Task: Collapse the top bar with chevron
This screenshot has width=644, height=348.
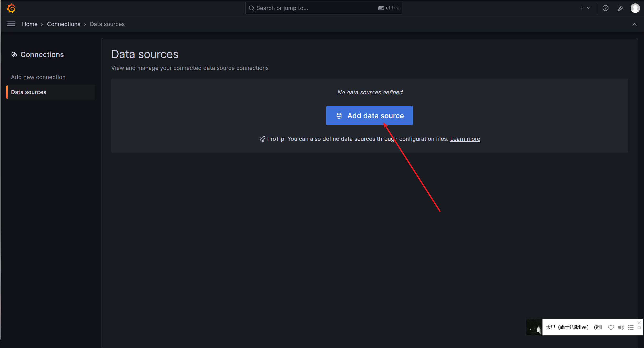Action: click(x=634, y=24)
